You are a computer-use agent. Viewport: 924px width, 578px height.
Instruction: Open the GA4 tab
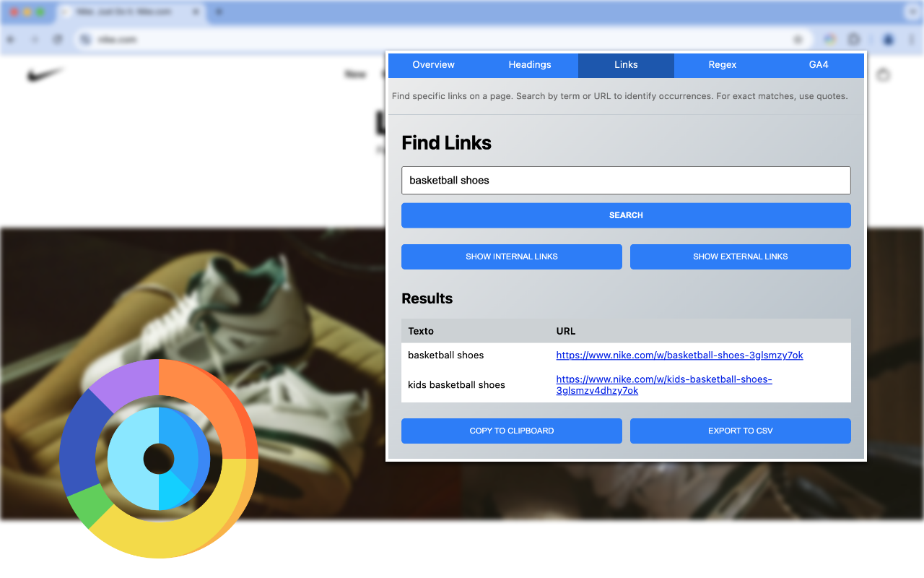[819, 65]
